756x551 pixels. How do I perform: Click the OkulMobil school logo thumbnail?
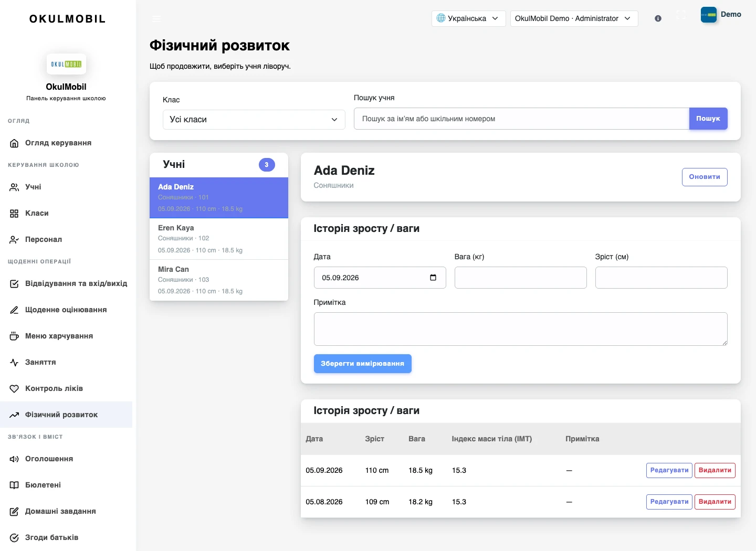(66, 64)
